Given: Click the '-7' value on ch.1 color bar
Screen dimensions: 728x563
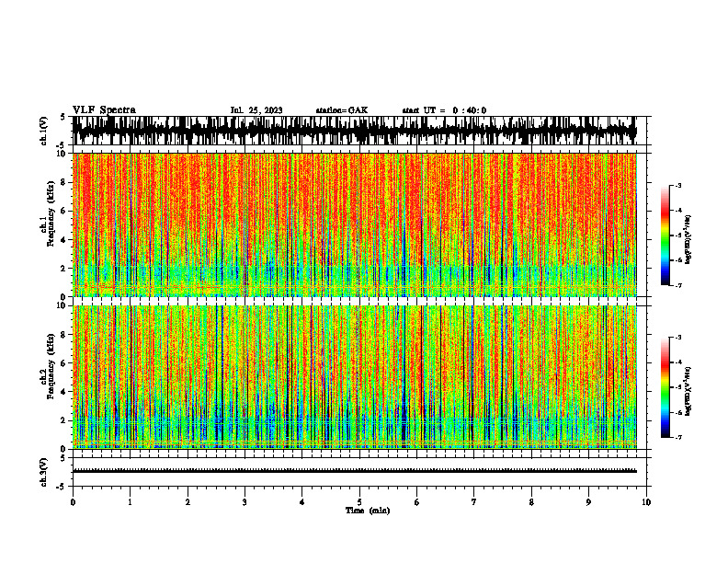Looking at the screenshot, I should [678, 285].
